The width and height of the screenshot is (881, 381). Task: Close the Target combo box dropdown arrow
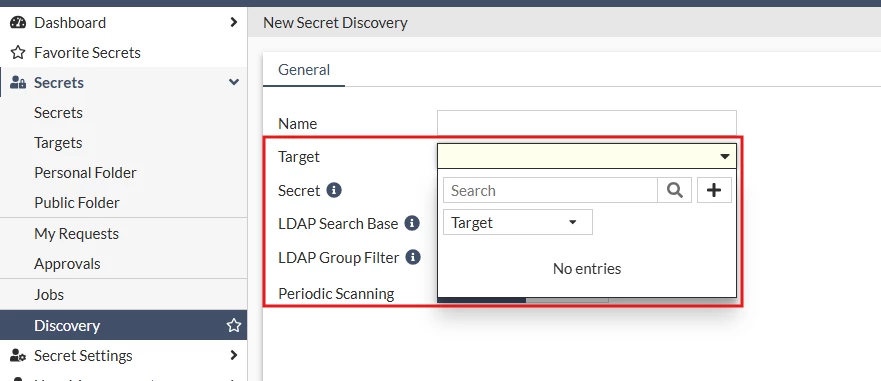[x=725, y=156]
